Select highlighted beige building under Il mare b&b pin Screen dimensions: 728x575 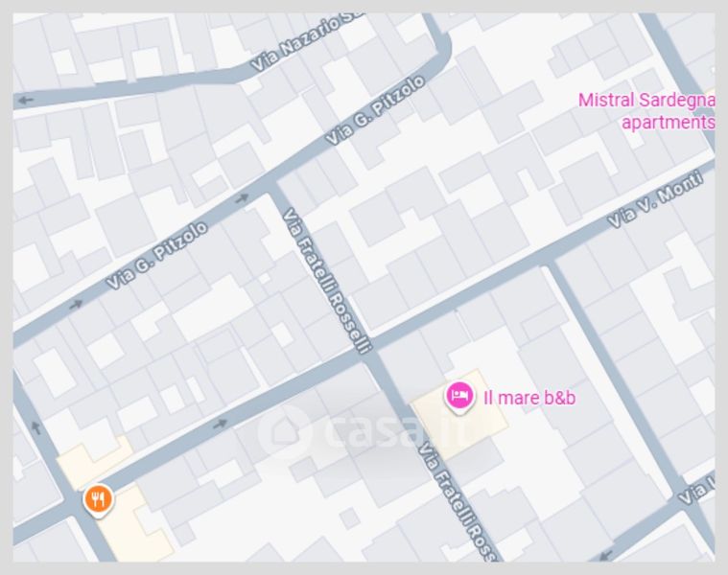click(x=459, y=414)
